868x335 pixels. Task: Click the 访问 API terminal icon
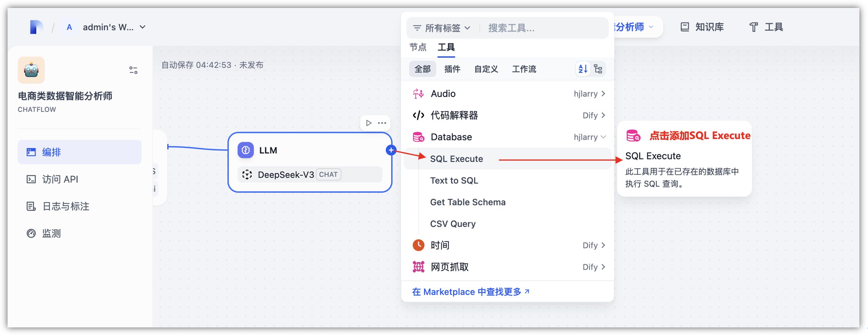(x=31, y=179)
